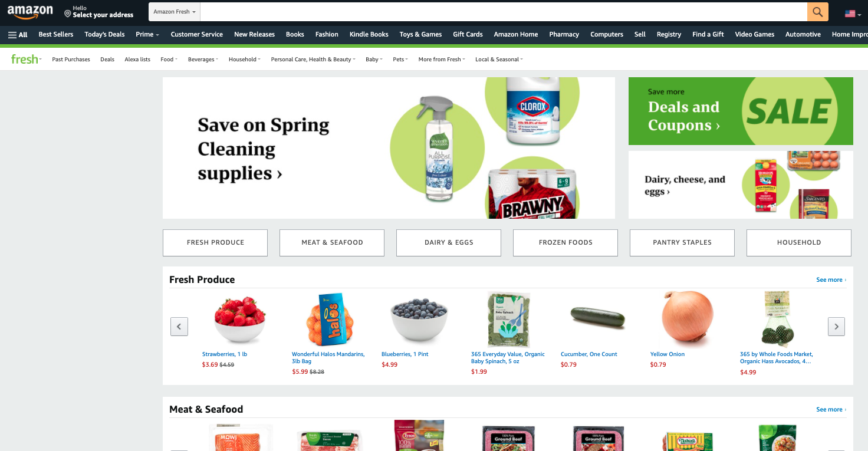Click the FROZEN FOODS category button
Screen dimensions: 868x451
coord(565,243)
